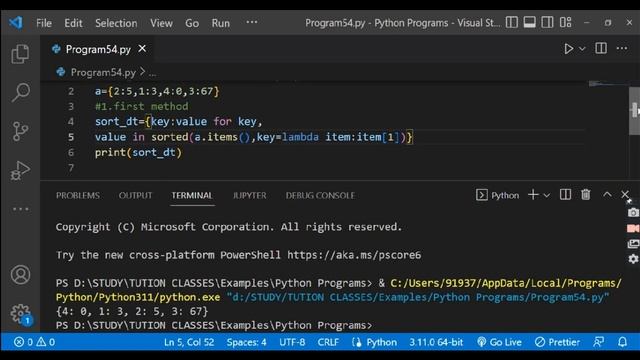Change indentation via Spaces: 4
Image resolution: width=640 pixels, height=360 pixels.
pyautogui.click(x=247, y=342)
